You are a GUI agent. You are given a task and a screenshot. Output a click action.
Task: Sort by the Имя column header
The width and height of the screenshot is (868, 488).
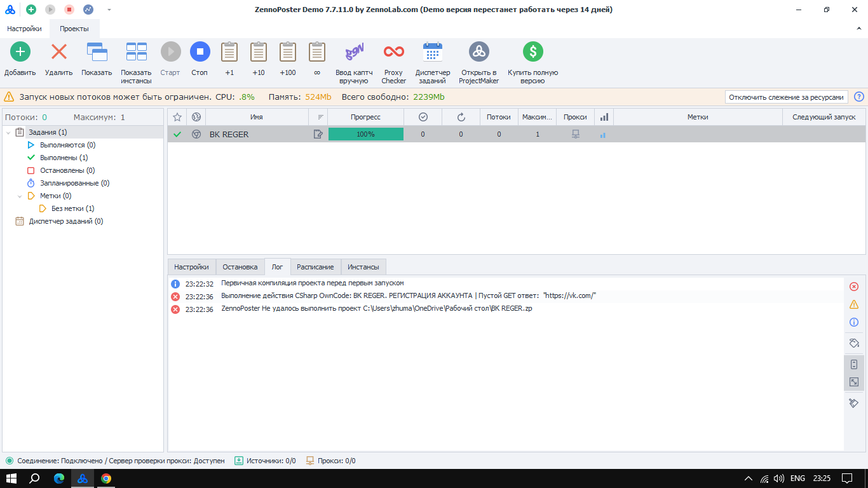[x=257, y=117]
